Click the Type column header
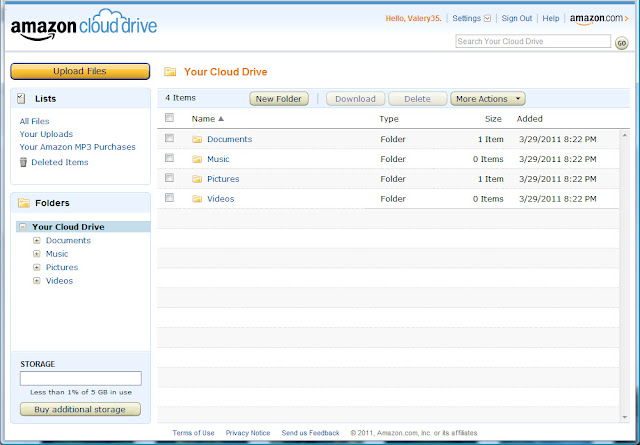 coord(389,119)
